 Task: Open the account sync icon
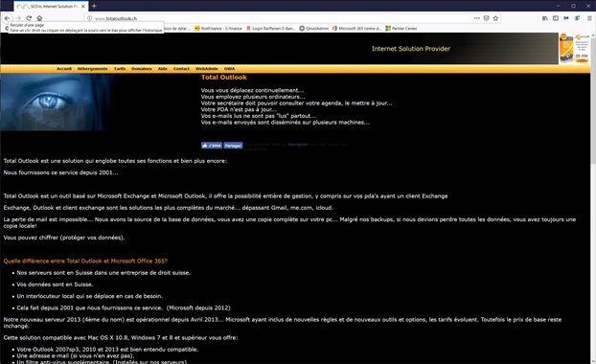click(x=577, y=18)
